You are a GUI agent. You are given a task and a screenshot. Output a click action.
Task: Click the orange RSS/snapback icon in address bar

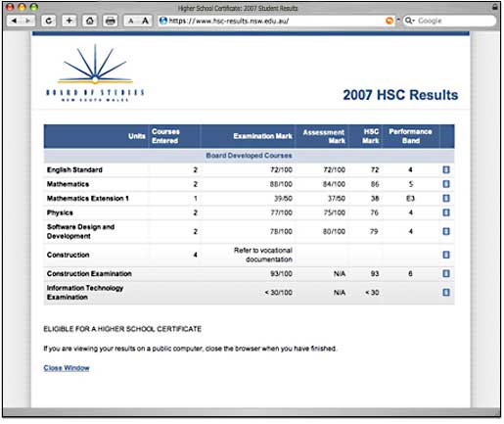pyautogui.click(x=389, y=21)
